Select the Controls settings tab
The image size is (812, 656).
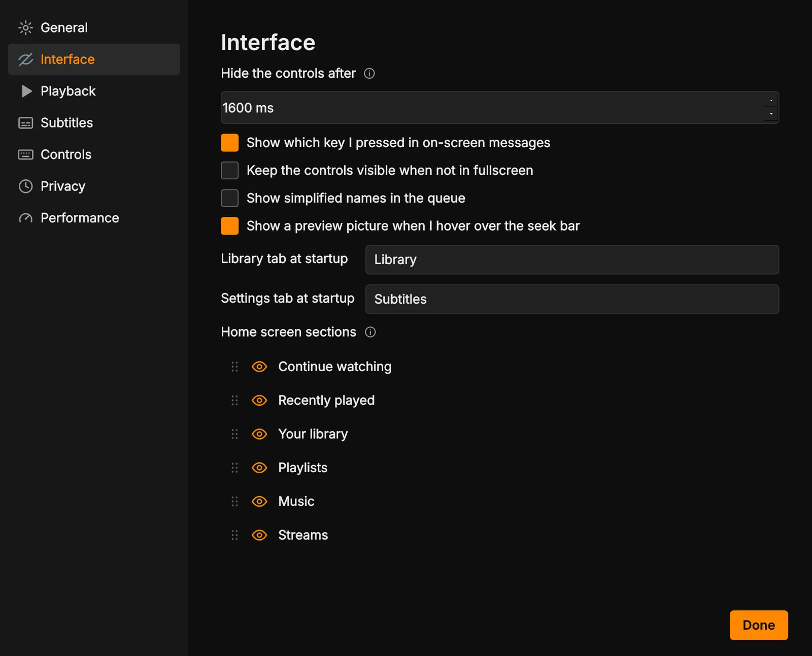94,154
